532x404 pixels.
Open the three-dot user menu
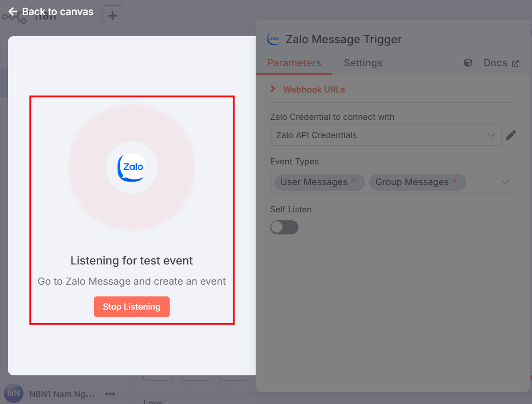(110, 394)
